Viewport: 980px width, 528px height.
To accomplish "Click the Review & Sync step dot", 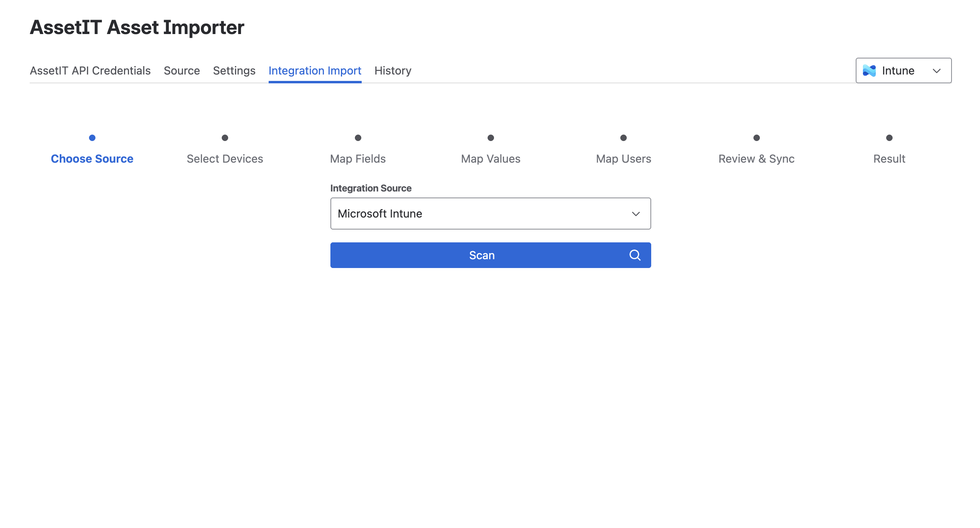I will tap(757, 138).
